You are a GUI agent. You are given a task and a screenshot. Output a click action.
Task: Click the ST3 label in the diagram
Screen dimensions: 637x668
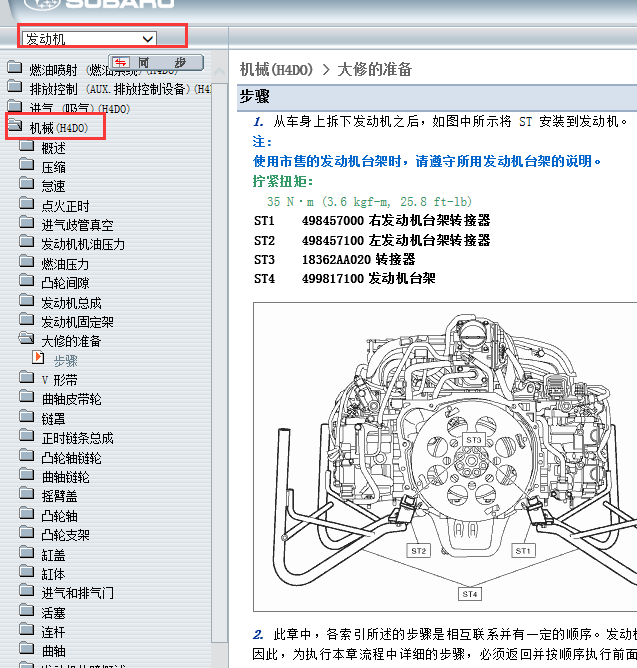coord(473,440)
